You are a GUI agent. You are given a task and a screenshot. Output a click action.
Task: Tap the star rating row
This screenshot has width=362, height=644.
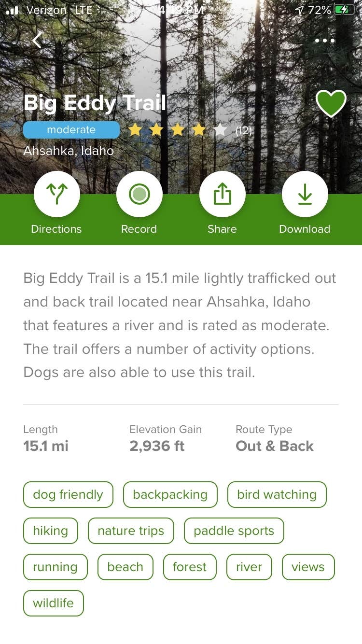177,130
